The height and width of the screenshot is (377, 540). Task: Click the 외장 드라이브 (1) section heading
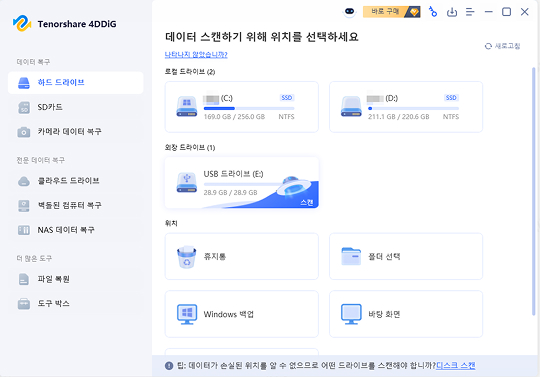(190, 147)
